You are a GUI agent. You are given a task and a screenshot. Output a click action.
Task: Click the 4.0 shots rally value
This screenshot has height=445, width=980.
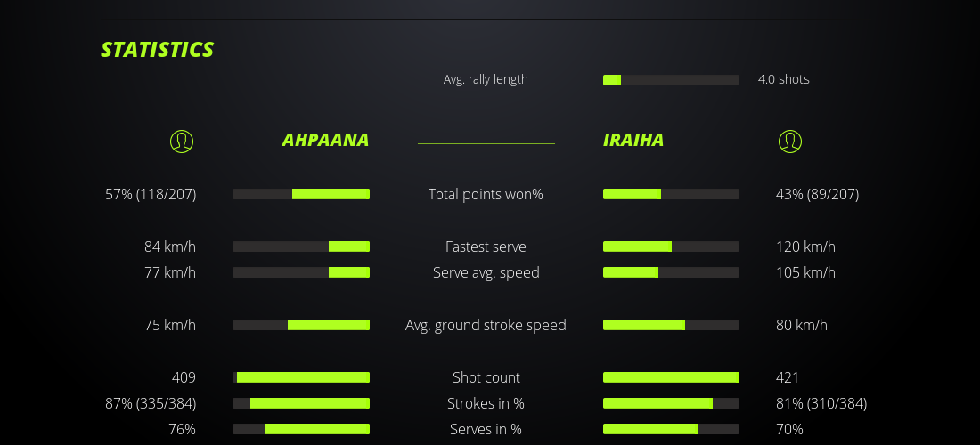tap(783, 79)
